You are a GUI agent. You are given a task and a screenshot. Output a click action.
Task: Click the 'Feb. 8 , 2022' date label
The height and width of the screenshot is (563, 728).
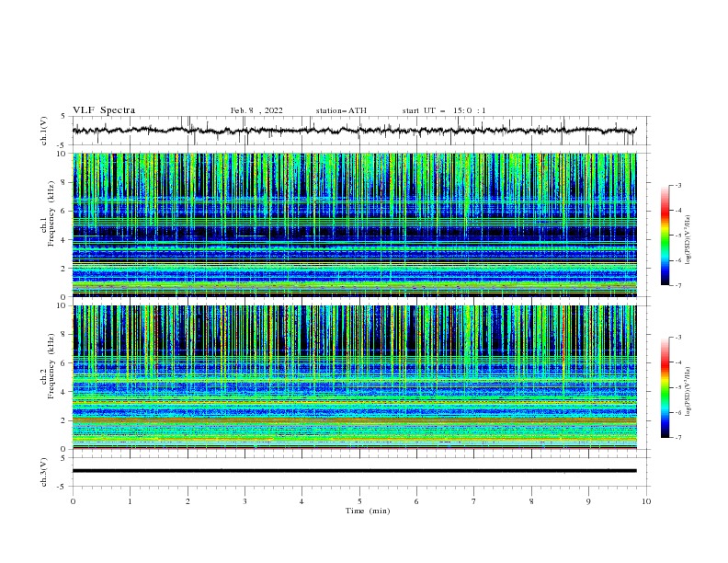pos(256,110)
